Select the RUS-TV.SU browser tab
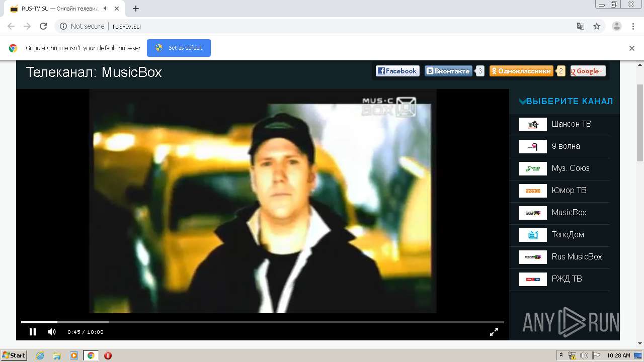644x362 pixels. [65, 9]
